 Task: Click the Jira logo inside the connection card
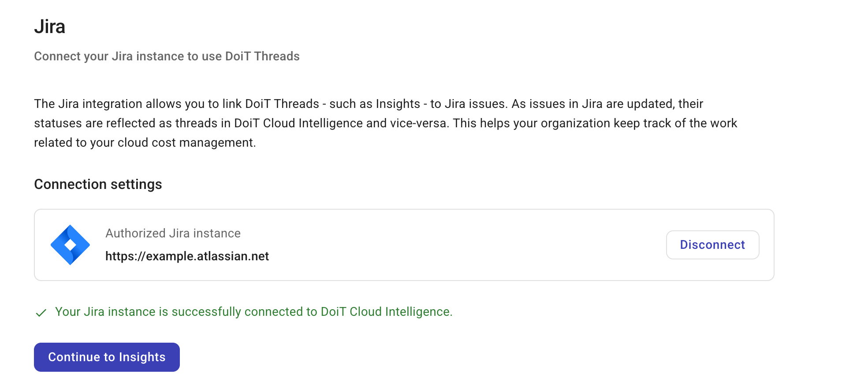point(71,244)
